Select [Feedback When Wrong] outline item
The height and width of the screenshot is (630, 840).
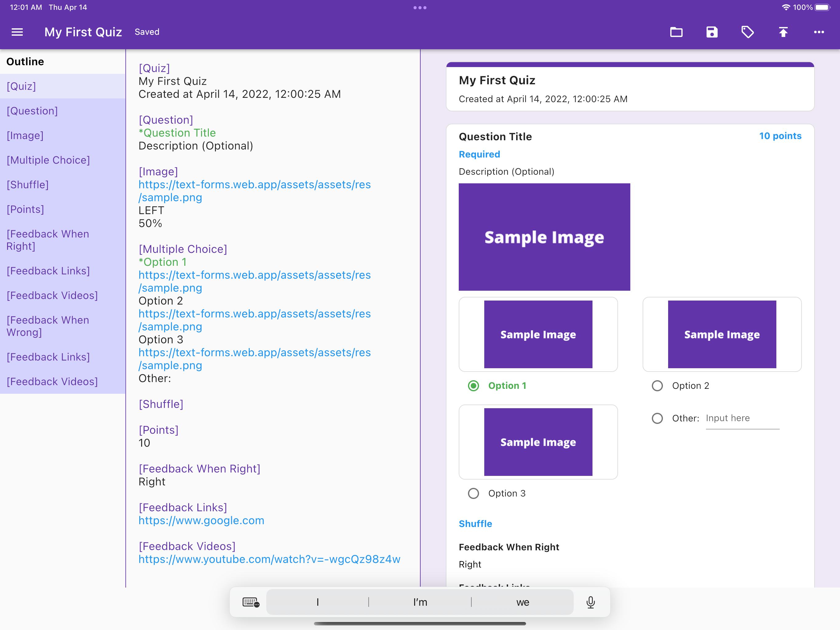[48, 326]
